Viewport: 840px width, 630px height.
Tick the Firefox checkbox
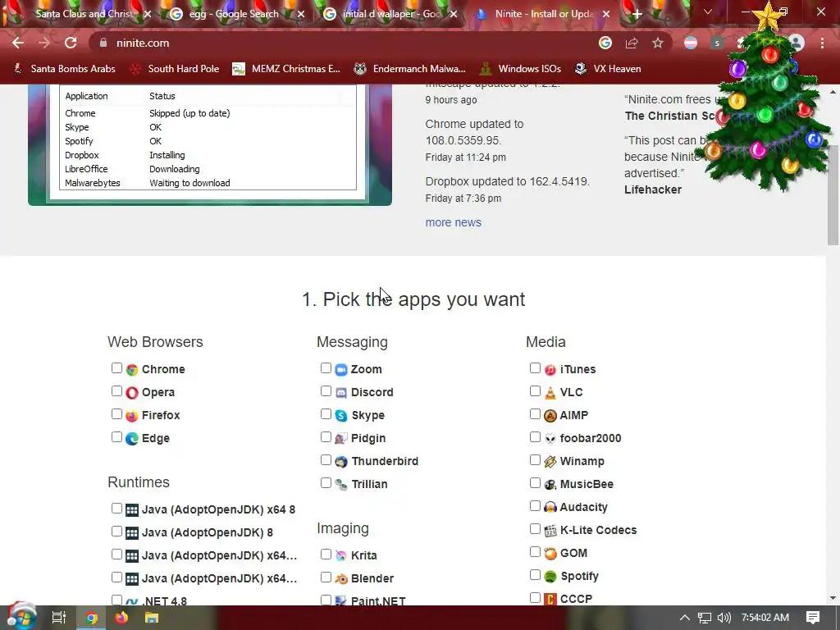(116, 414)
